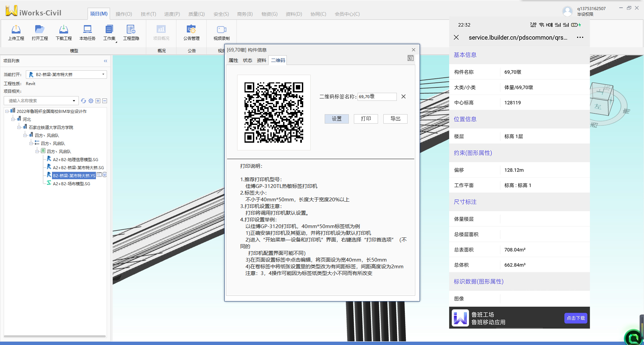Open the 物资(G) menu
This screenshot has width=644, height=345.
pos(269,14)
